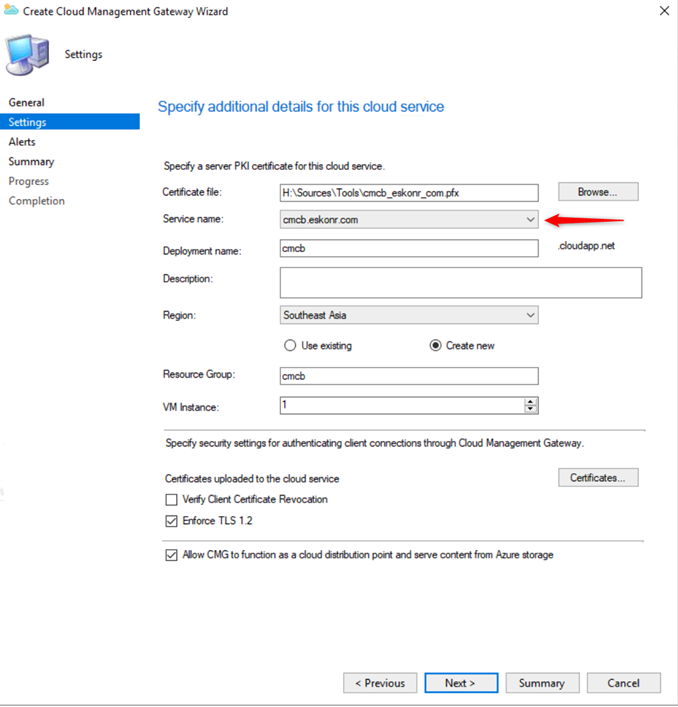This screenshot has height=707, width=678.
Task: Select the Use existing radio button
Action: point(290,346)
